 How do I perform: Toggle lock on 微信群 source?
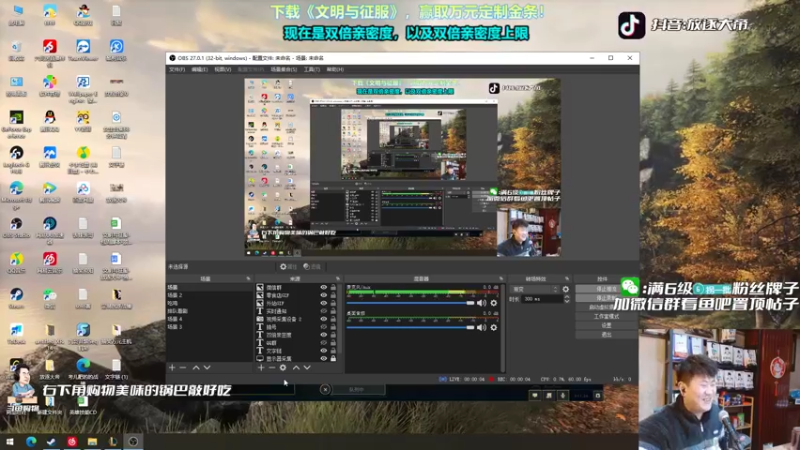(x=333, y=287)
